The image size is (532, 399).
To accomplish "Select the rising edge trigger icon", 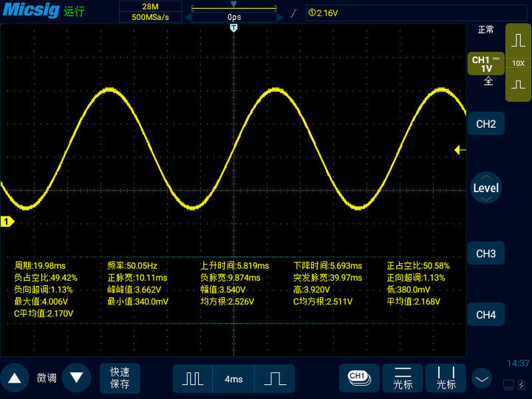I will (x=294, y=13).
